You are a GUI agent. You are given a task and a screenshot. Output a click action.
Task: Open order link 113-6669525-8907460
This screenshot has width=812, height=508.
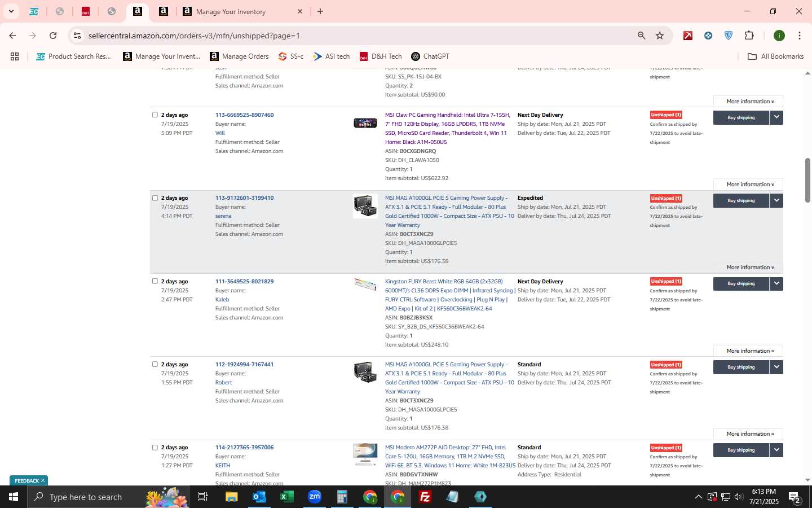click(244, 115)
